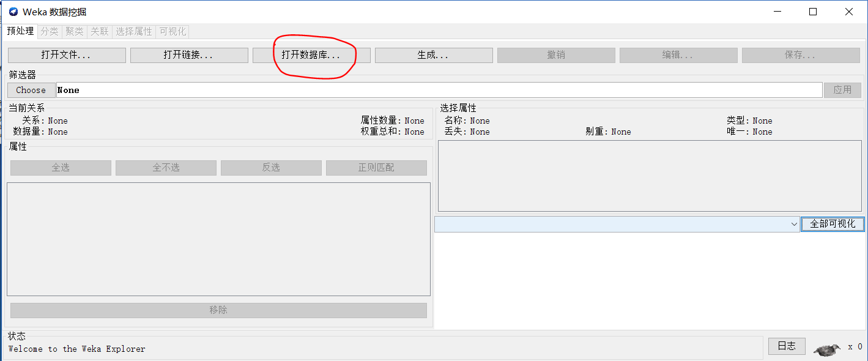Click the 数据量: None label
Viewport: 868px width, 361px height.
[x=40, y=132]
